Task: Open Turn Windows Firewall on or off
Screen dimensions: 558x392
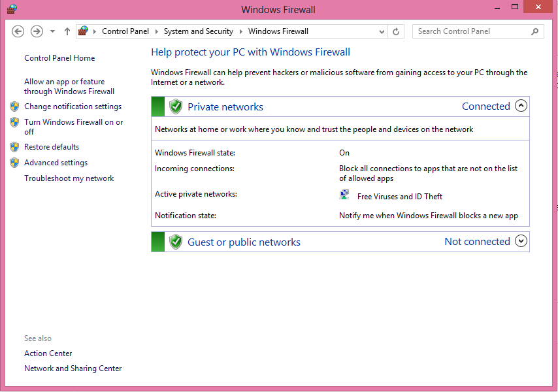Action: [x=73, y=127]
